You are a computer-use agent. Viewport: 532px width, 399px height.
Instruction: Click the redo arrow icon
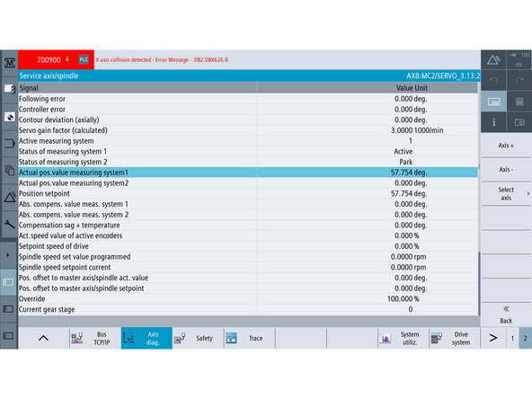tap(519, 80)
